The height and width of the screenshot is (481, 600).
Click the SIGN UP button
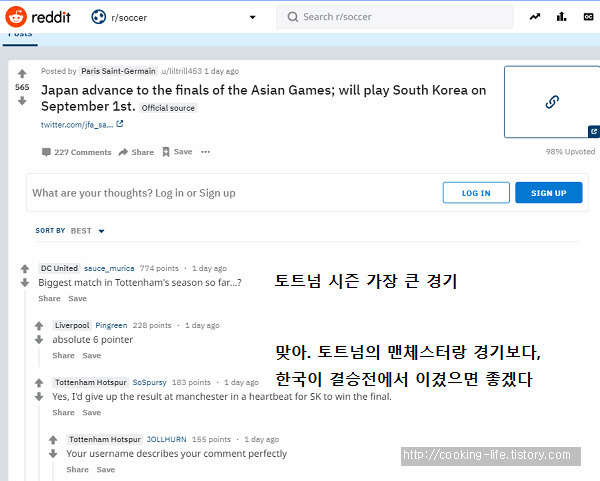(549, 192)
